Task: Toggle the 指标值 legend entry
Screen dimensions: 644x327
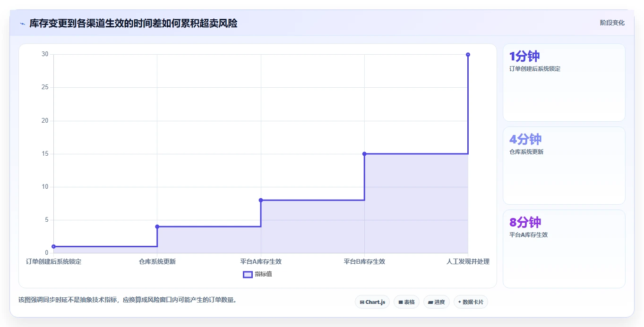Action: click(258, 274)
